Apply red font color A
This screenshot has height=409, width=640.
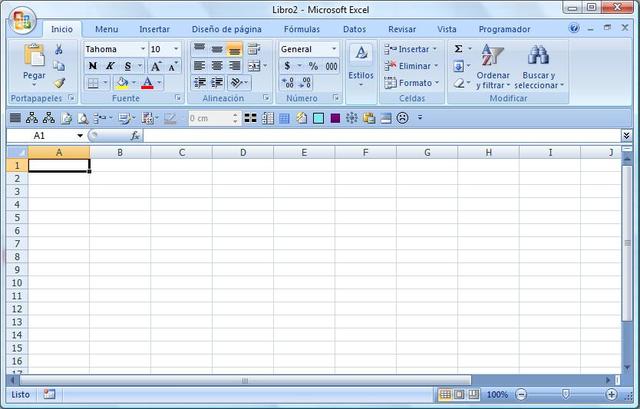click(147, 83)
